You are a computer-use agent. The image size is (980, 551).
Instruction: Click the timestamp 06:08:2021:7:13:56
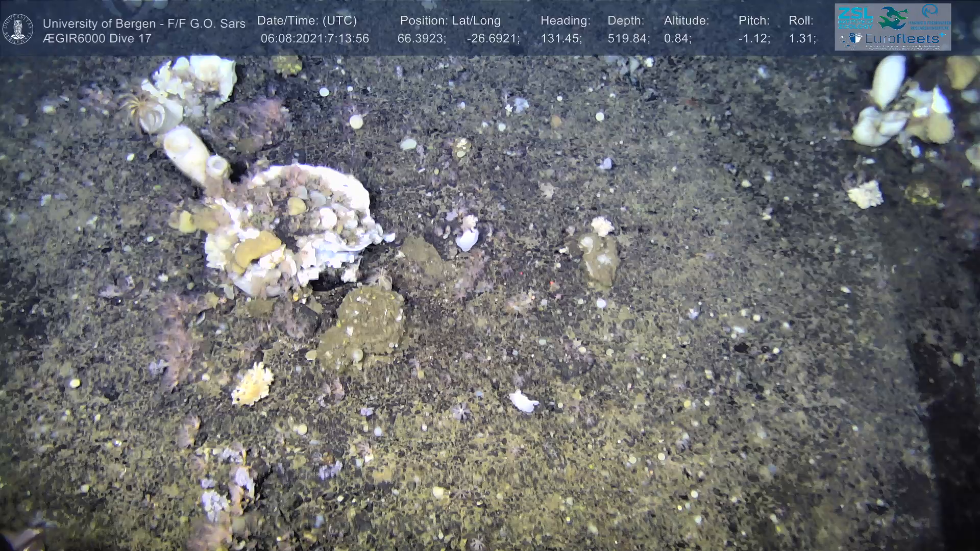tap(314, 39)
